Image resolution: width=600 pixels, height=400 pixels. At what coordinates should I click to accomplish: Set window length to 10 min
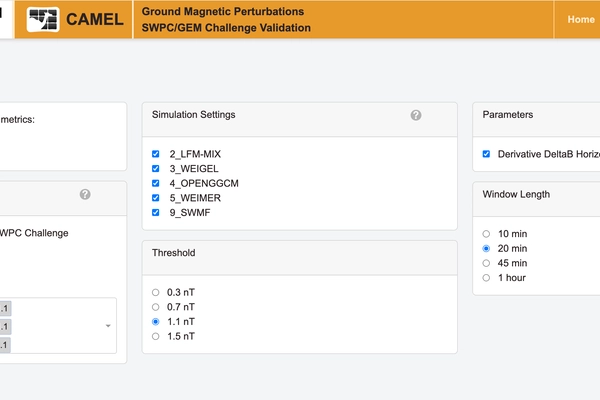(x=486, y=233)
